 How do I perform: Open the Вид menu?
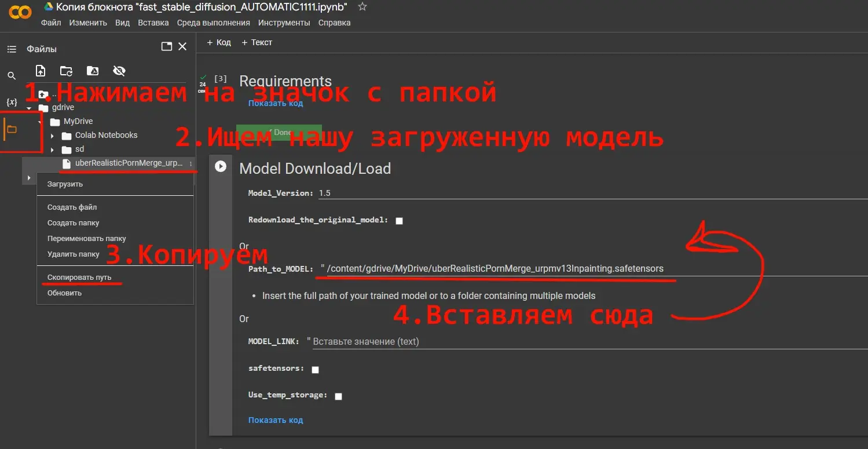[122, 23]
